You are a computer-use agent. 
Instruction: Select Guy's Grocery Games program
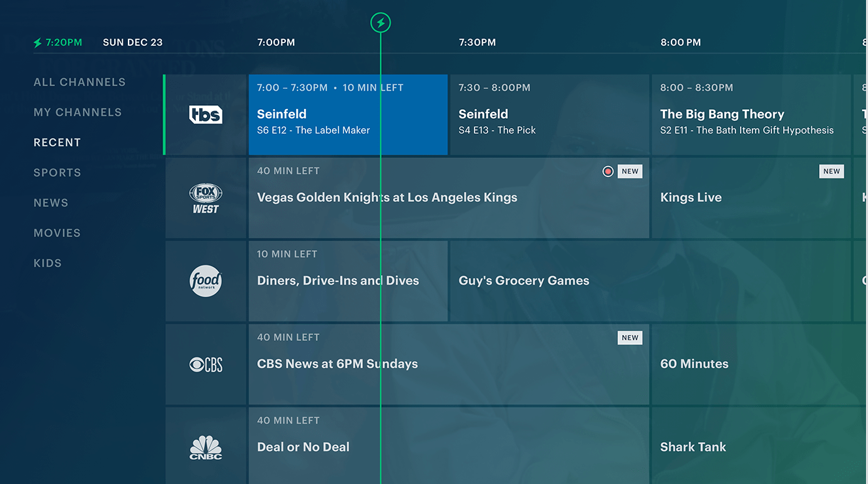pyautogui.click(x=650, y=281)
